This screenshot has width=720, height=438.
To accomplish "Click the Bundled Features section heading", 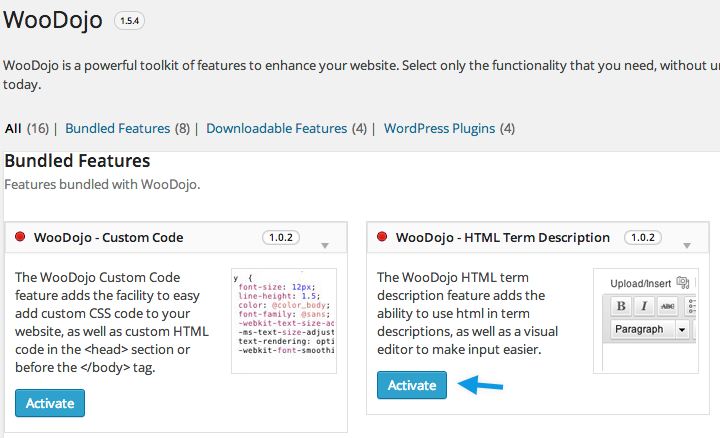I will pyautogui.click(x=77, y=161).
